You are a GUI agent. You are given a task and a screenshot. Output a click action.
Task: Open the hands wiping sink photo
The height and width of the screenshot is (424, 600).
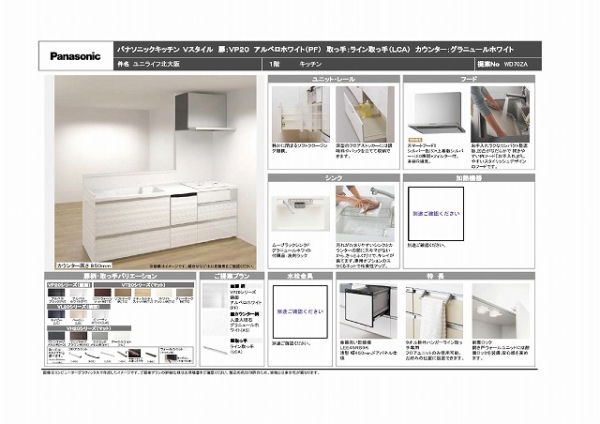365,214
